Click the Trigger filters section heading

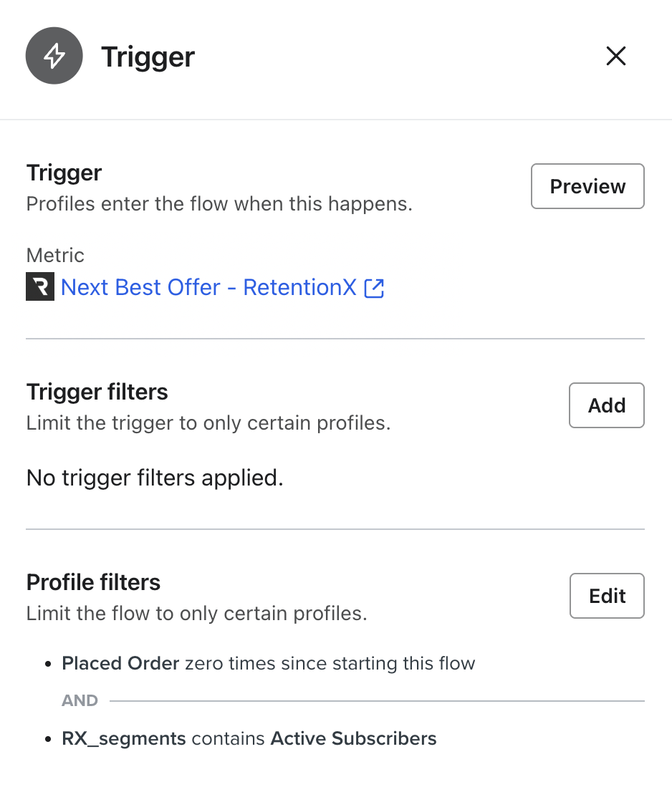(97, 392)
